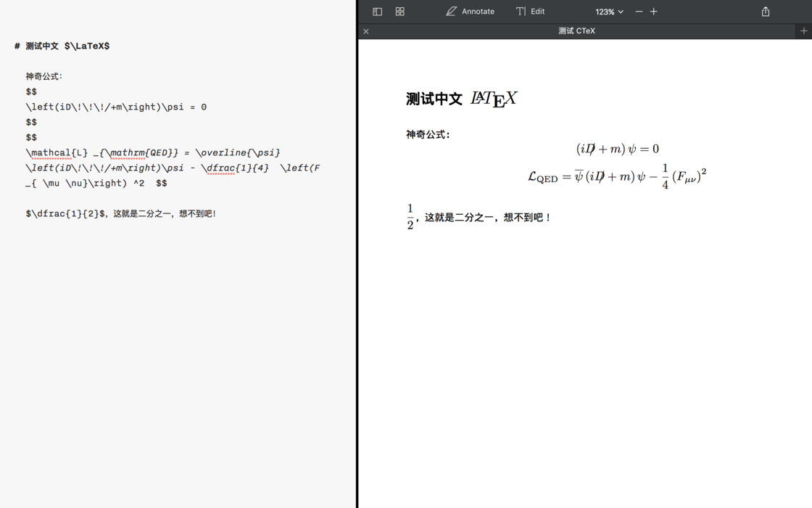Image resolution: width=812 pixels, height=508 pixels.
Task: Click the Edit button label
Action: tap(537, 11)
